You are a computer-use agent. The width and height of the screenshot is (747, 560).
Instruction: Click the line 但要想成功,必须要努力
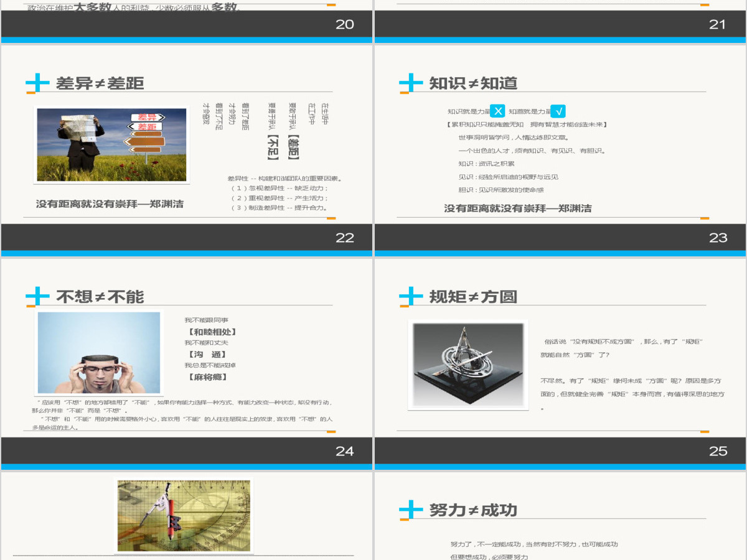[489, 556]
